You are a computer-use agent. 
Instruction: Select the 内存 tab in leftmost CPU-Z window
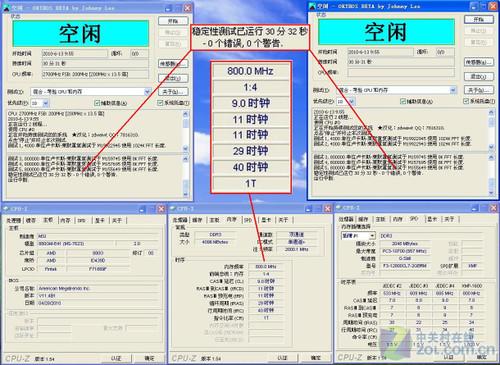coord(65,220)
